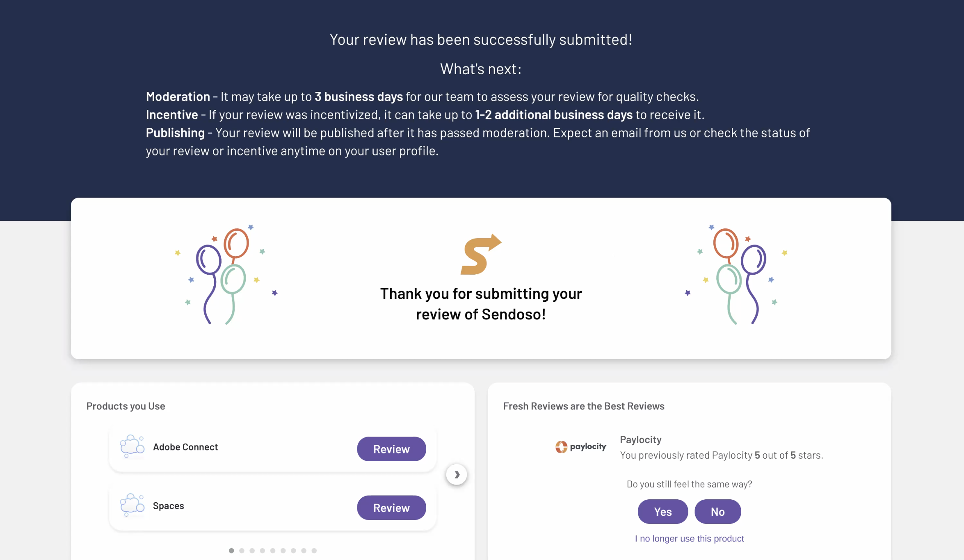The image size is (964, 560).
Task: Advance the products carousel with the next arrow
Action: point(457,474)
